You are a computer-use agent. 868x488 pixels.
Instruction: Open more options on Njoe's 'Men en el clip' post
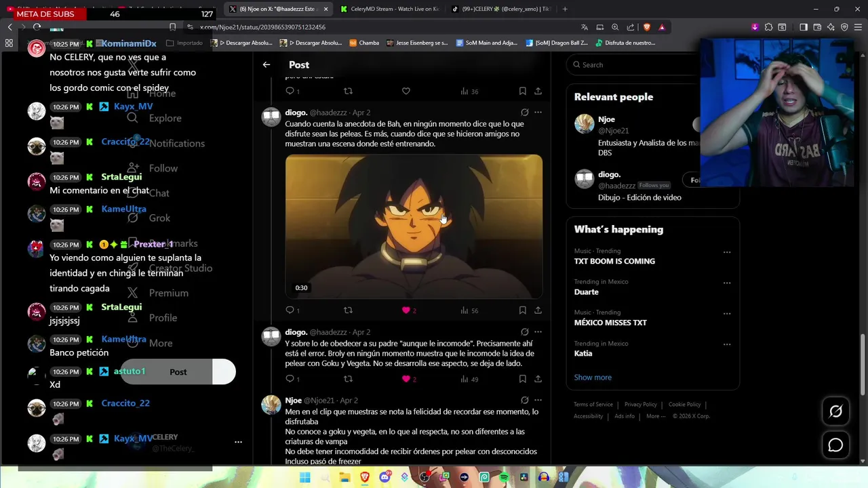click(538, 401)
